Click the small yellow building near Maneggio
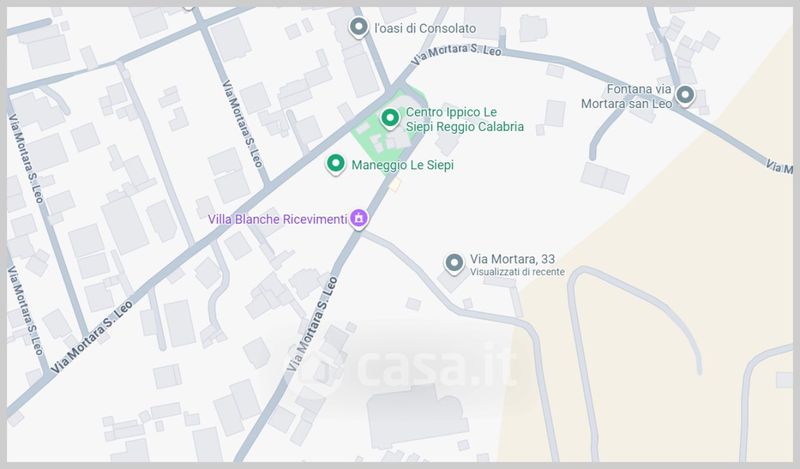Viewport: 800px width, 469px height. (x=395, y=185)
